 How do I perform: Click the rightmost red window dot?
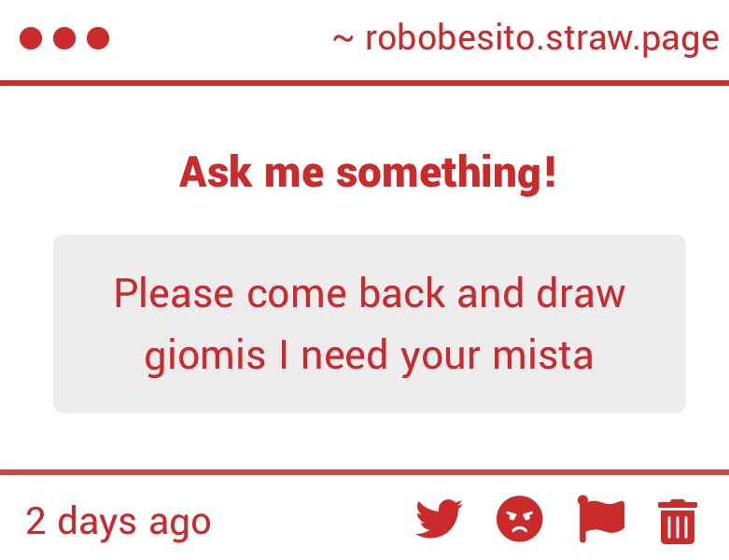(x=98, y=38)
